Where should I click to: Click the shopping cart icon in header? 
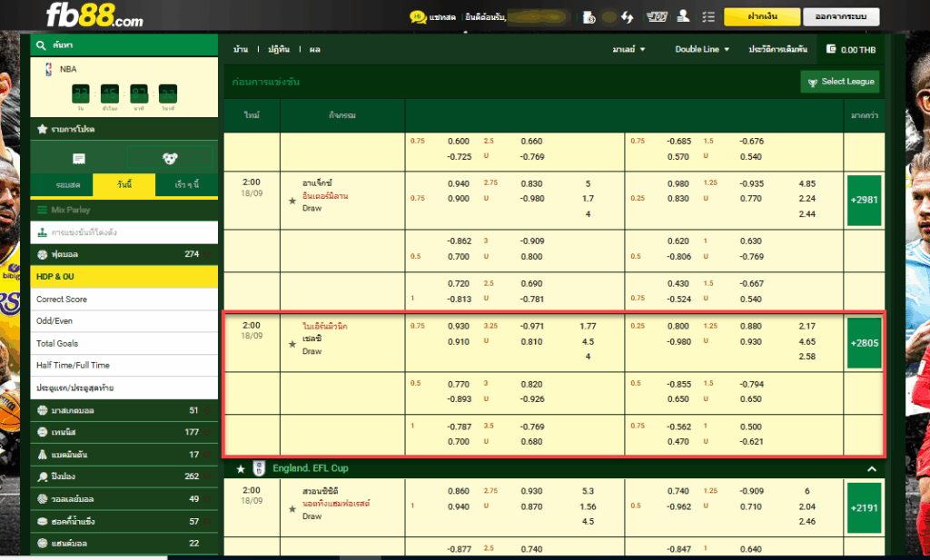[657, 17]
